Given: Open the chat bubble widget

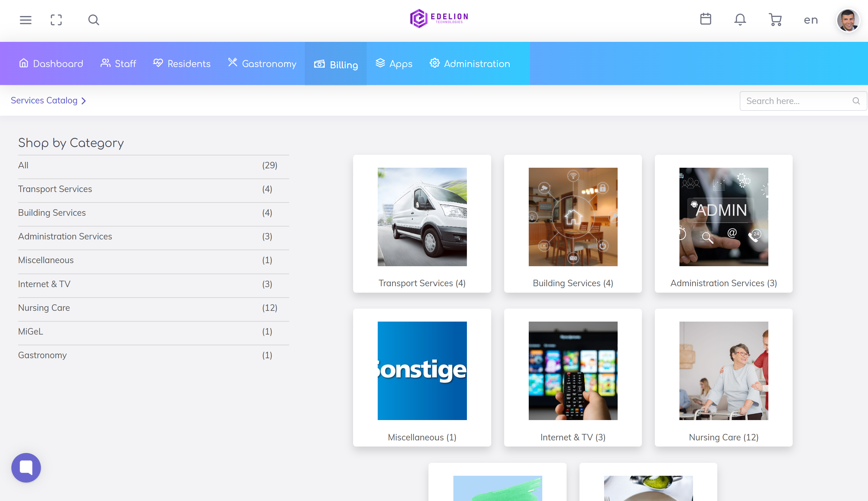Looking at the screenshot, I should (26, 467).
